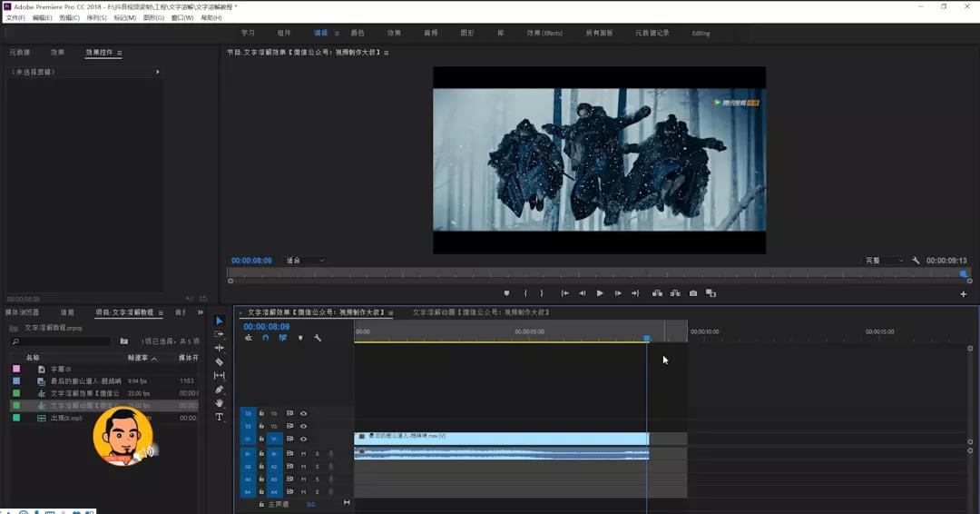This screenshot has height=514, width=980.
Task: Mute audio track A2
Action: tap(304, 467)
